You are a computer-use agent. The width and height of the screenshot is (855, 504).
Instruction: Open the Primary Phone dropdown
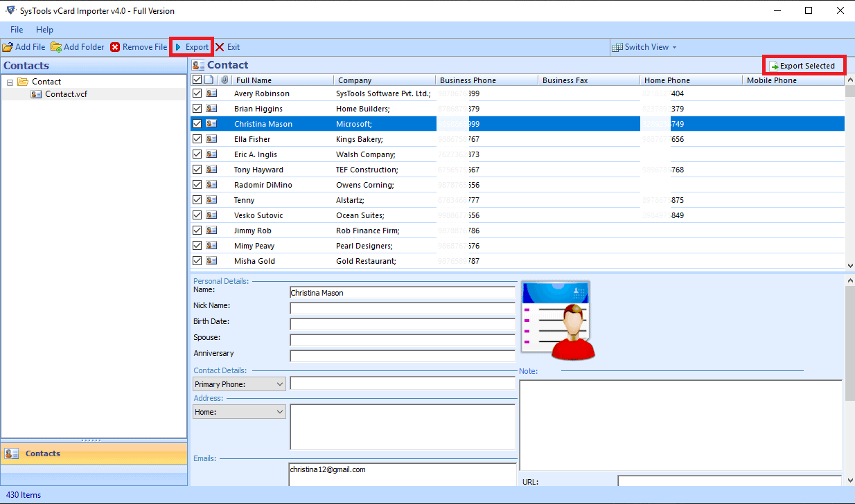point(239,384)
